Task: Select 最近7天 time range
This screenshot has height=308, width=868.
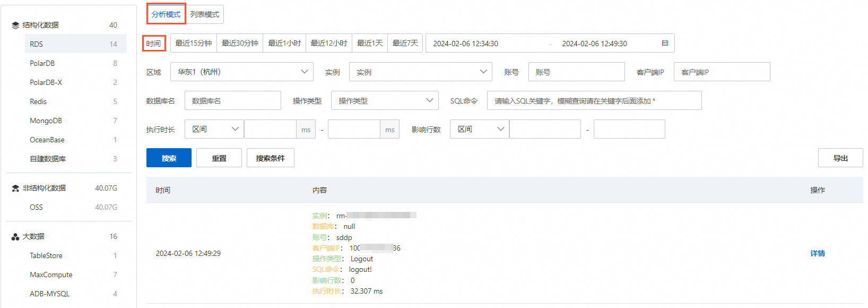Action: (405, 43)
